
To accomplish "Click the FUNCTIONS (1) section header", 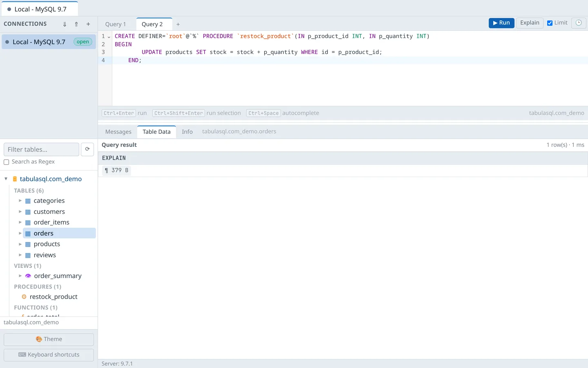I will coord(36,307).
